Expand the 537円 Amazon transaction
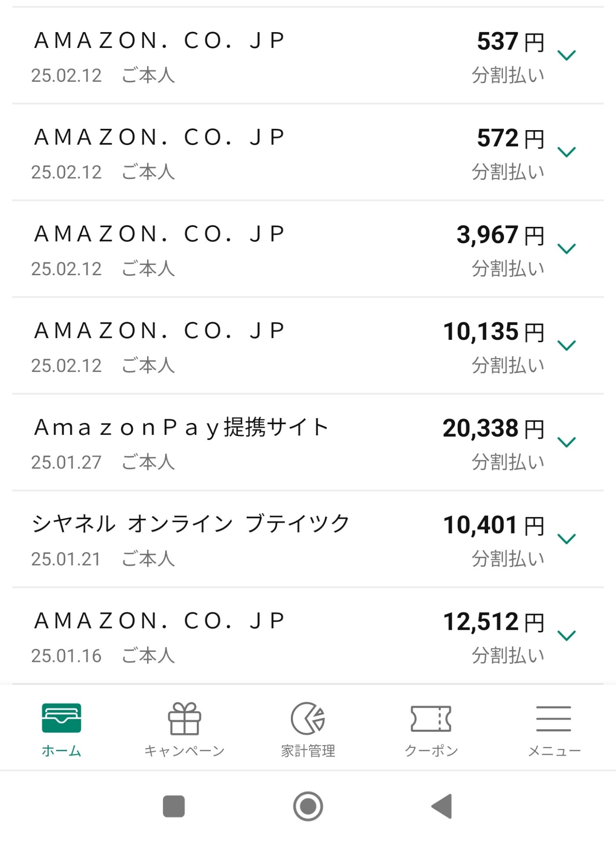 [x=566, y=55]
